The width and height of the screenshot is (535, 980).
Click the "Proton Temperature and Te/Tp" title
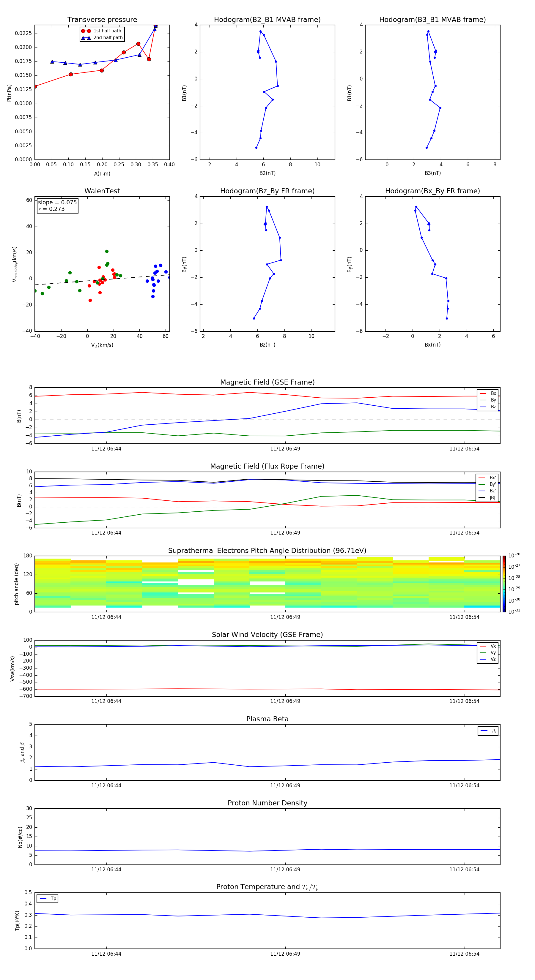pyautogui.click(x=267, y=887)
